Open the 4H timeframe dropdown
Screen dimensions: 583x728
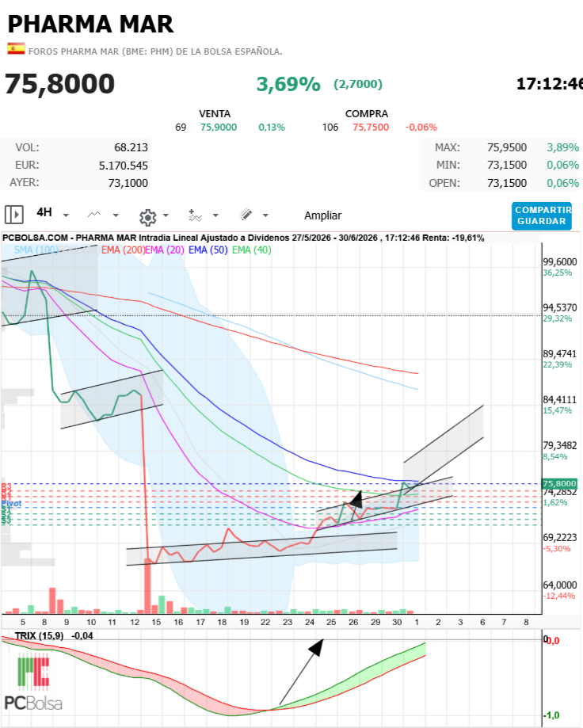[52, 213]
